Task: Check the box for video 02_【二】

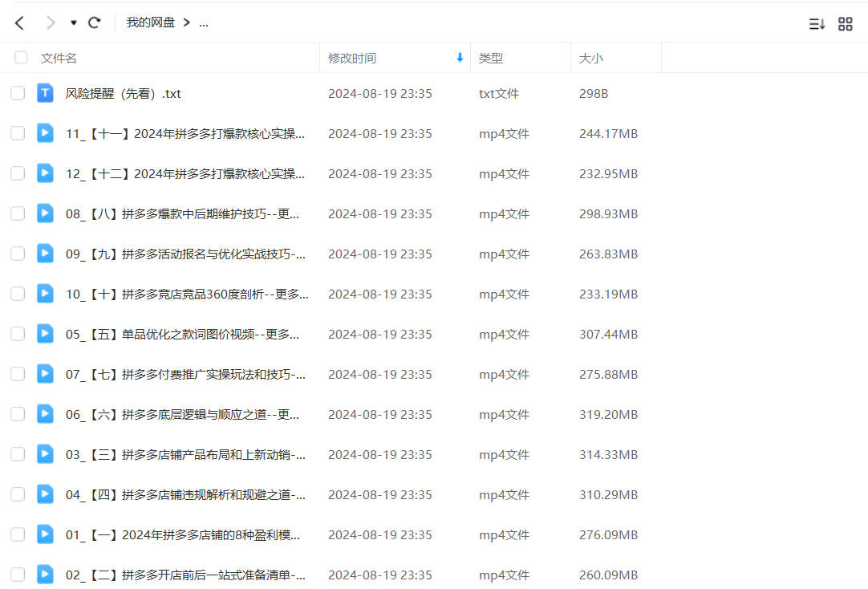Action: [18, 575]
